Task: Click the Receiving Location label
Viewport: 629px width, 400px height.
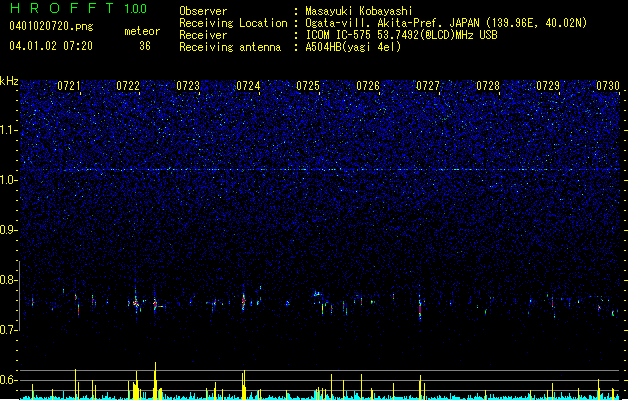Action: [x=233, y=23]
